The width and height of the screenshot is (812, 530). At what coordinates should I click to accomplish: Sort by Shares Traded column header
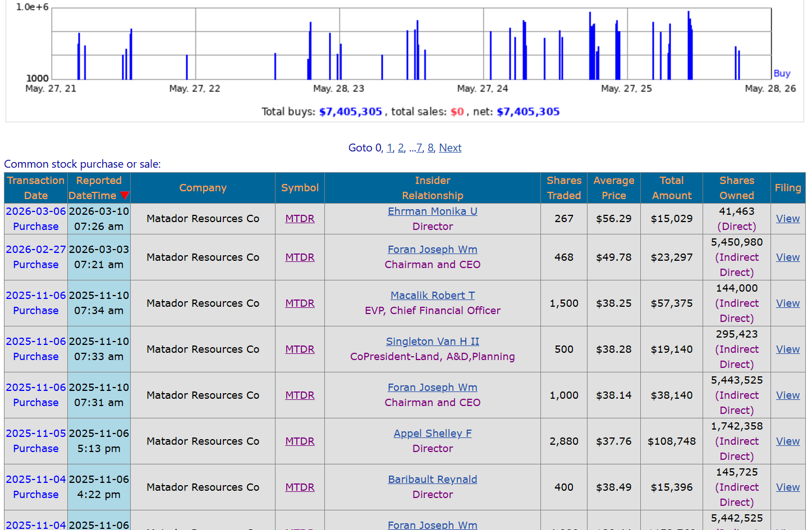(564, 188)
